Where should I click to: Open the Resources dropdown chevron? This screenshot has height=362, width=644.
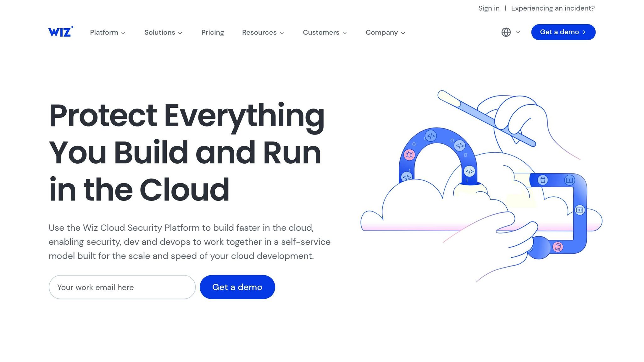pos(282,33)
